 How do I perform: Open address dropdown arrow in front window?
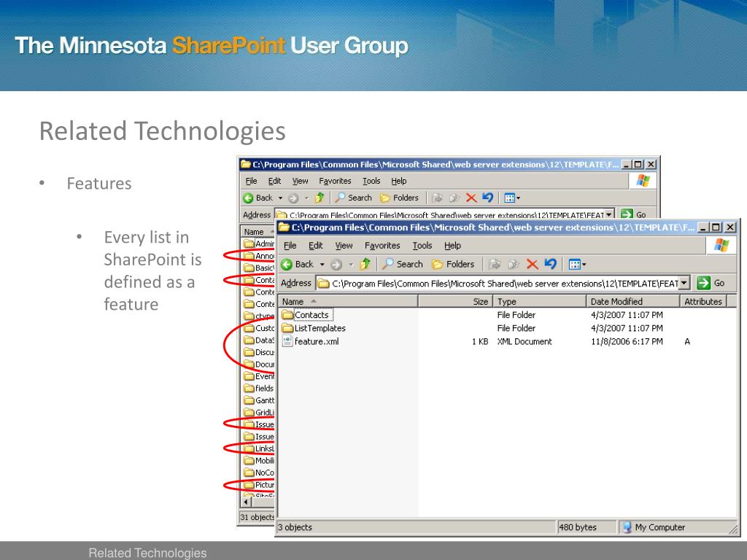pyautogui.click(x=684, y=283)
